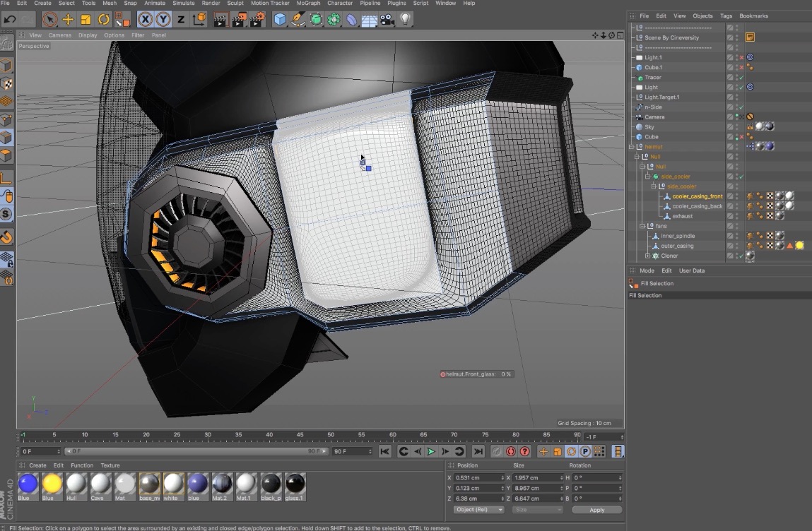
Task: Toggle the X axis lock
Action: [x=145, y=19]
